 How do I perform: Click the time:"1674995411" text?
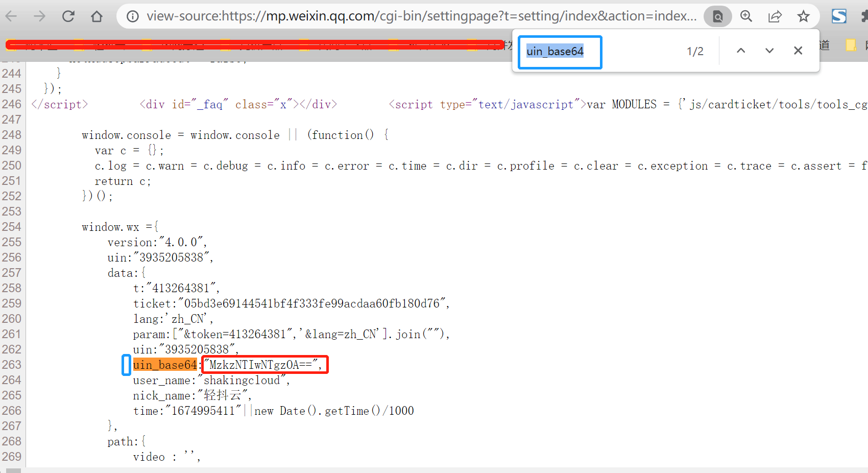click(187, 411)
